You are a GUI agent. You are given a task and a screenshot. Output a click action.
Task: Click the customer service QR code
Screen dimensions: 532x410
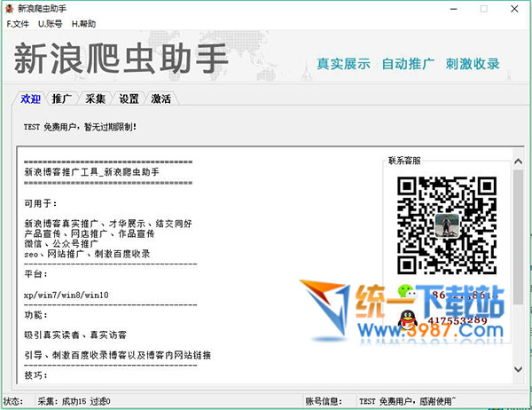(447, 225)
